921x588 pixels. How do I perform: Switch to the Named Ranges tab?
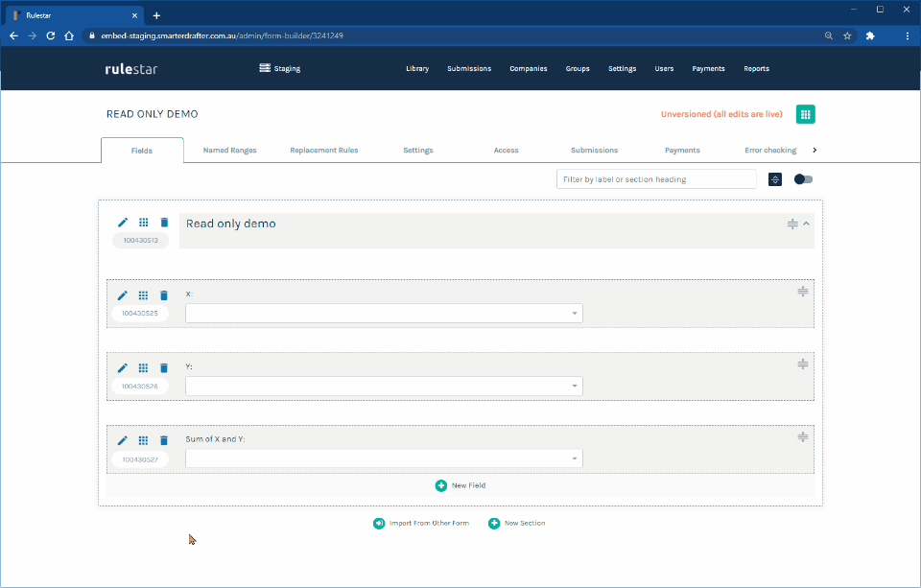point(229,151)
